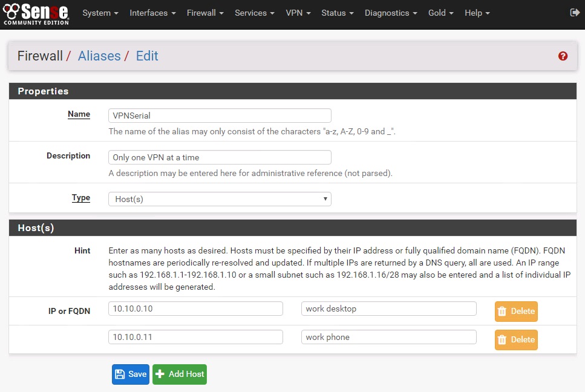Open the Type dropdown showing Host(s)
585x392 pixels.
coord(220,199)
